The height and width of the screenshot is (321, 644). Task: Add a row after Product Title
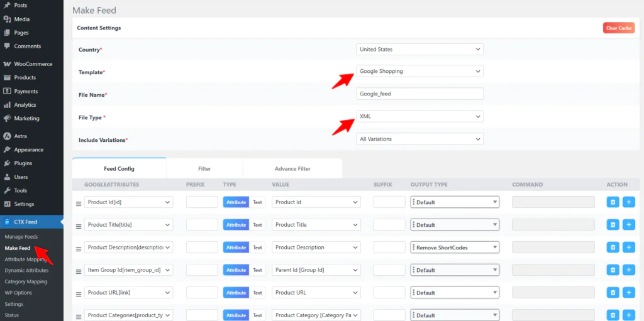(x=629, y=225)
